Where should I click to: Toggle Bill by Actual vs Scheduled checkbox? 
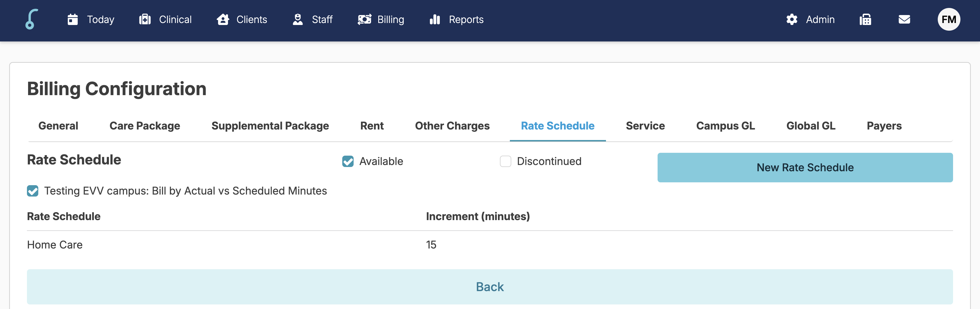point(33,191)
